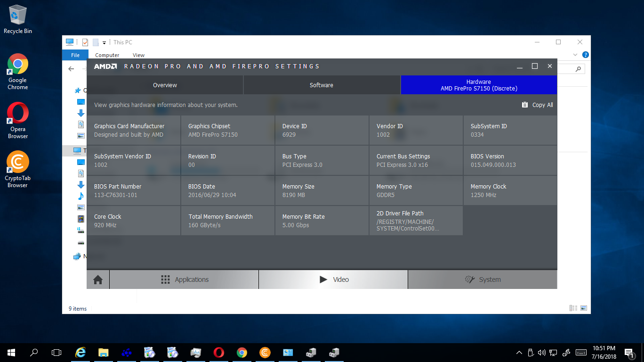The height and width of the screenshot is (362, 644).
Task: Click the Device ID 6929 tile
Action: click(x=322, y=130)
